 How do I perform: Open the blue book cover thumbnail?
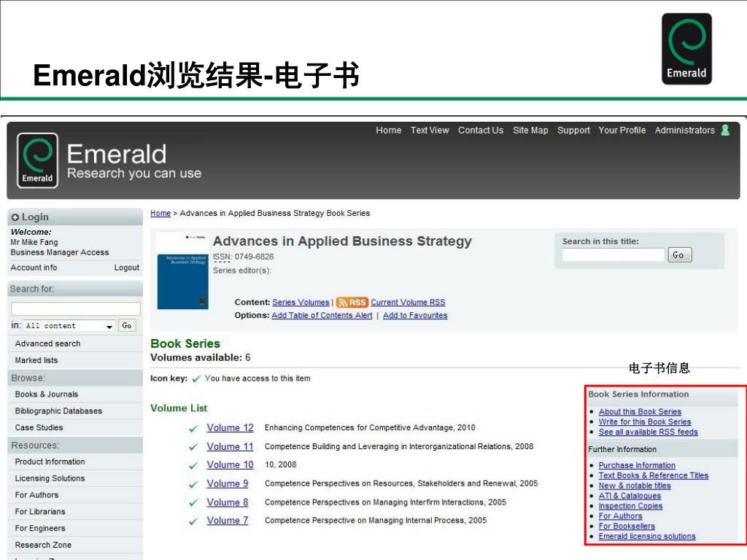point(183,281)
